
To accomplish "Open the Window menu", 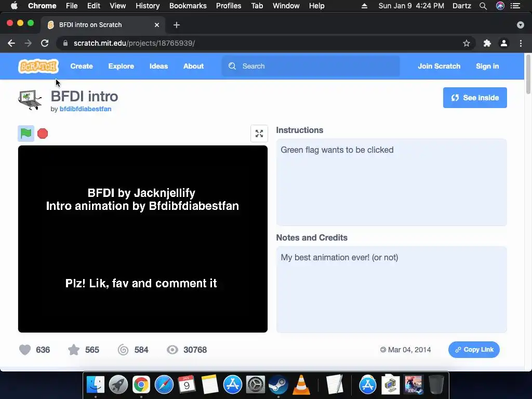I will click(x=286, y=6).
